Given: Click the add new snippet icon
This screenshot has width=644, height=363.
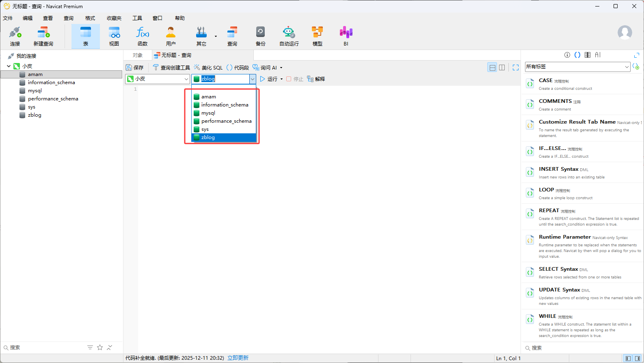Looking at the screenshot, I should coord(636,66).
